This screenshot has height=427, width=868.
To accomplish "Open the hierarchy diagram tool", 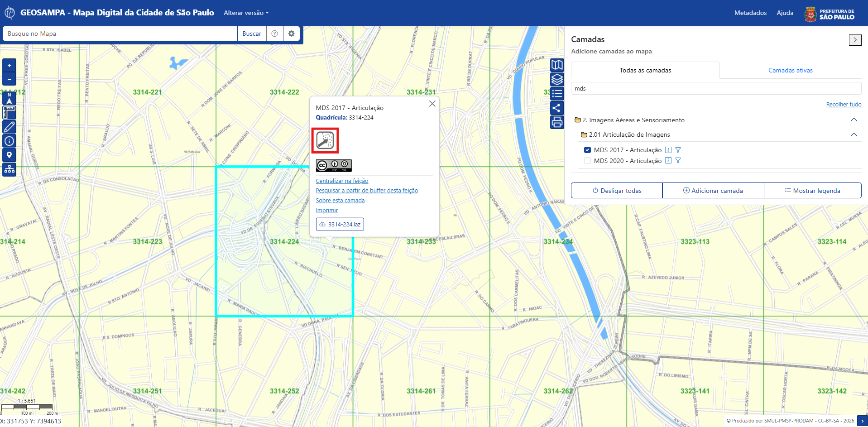I will point(9,169).
